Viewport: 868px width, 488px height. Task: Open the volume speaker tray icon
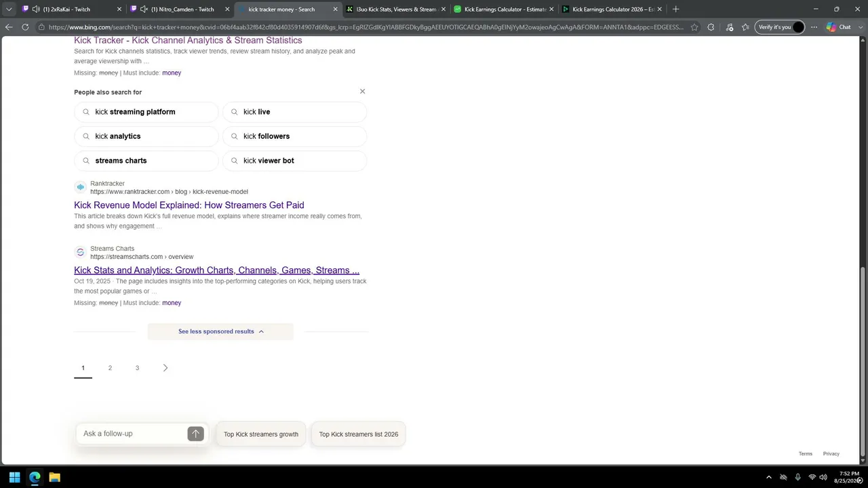pyautogui.click(x=823, y=477)
